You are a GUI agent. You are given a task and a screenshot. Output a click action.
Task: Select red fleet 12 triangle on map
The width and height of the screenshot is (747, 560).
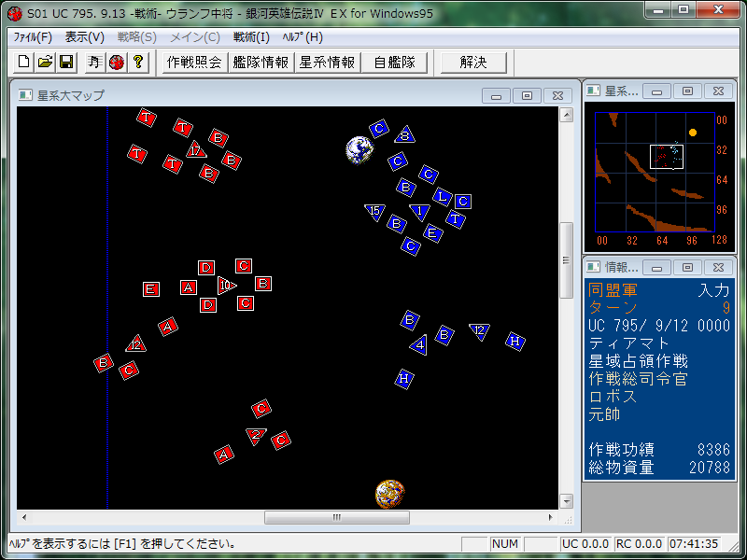[x=135, y=343]
